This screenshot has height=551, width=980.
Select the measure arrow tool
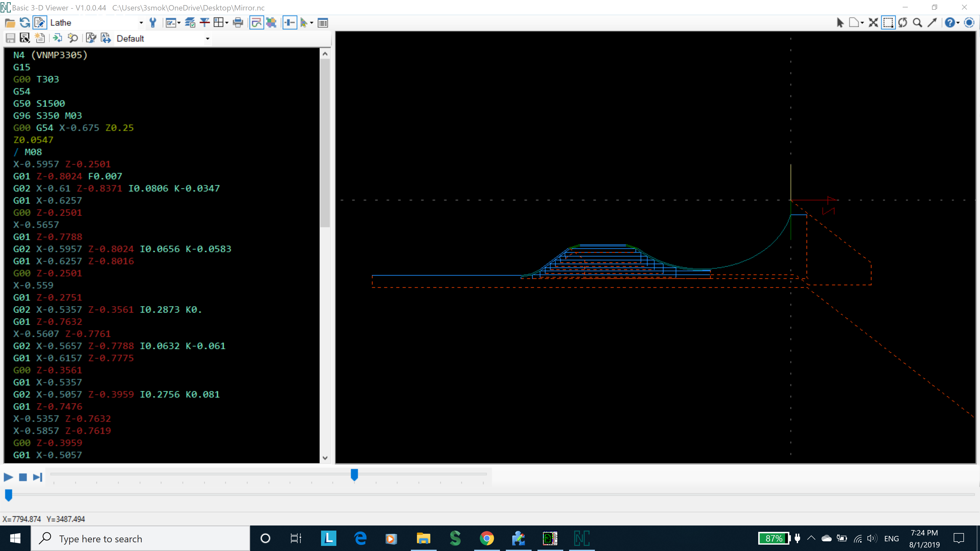[932, 23]
